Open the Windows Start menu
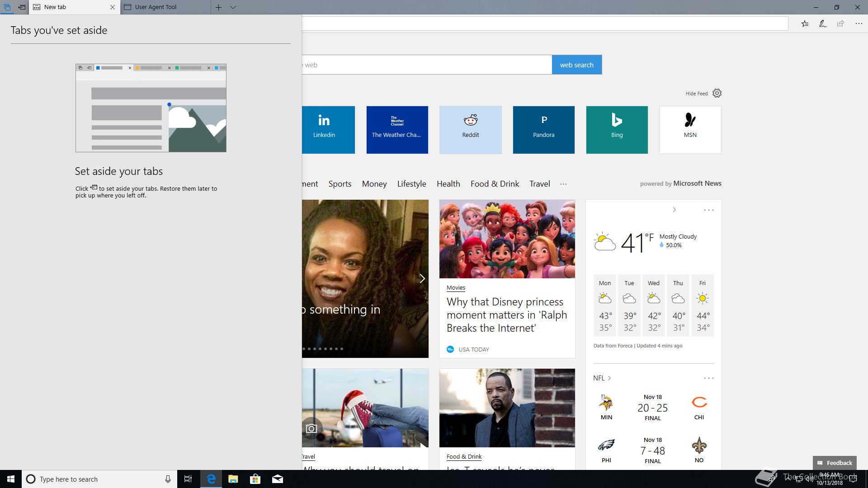 [x=11, y=479]
